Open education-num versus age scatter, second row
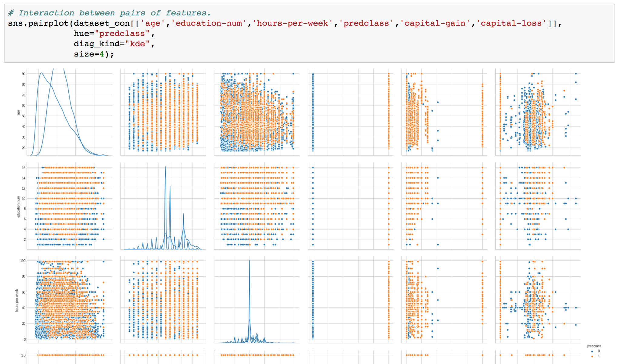620x364 pixels. 69,206
